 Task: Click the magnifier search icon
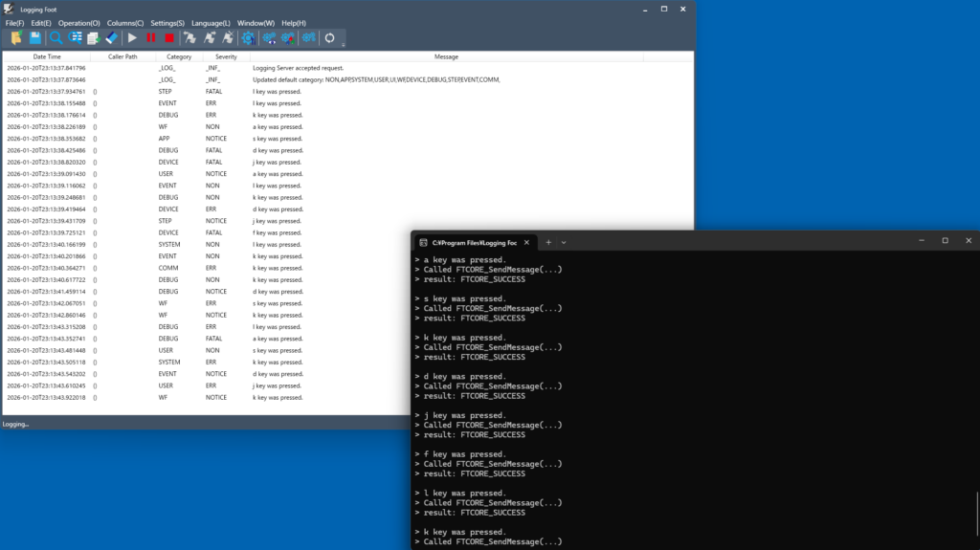[56, 37]
